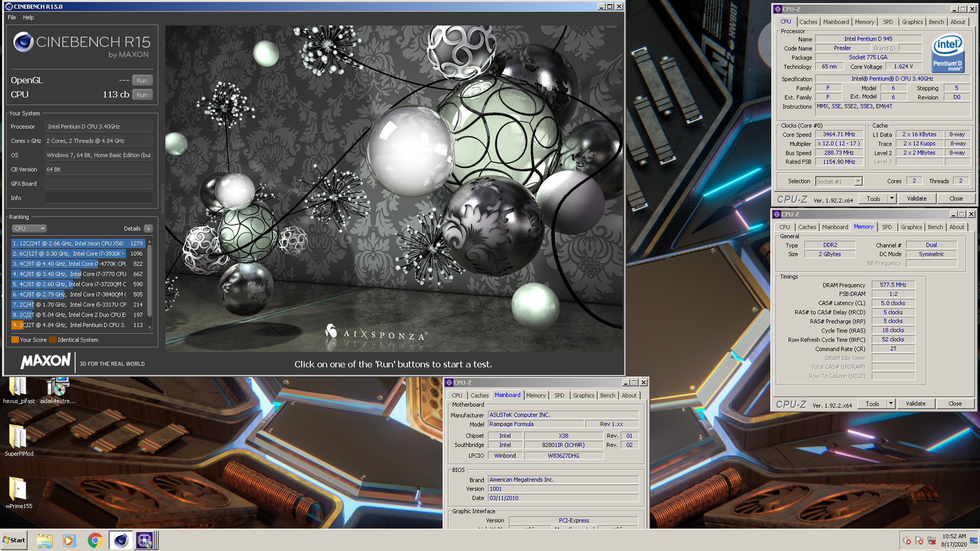Viewport: 980px width, 551px height.
Task: Run the OpenGL benchmark
Action: coord(142,81)
